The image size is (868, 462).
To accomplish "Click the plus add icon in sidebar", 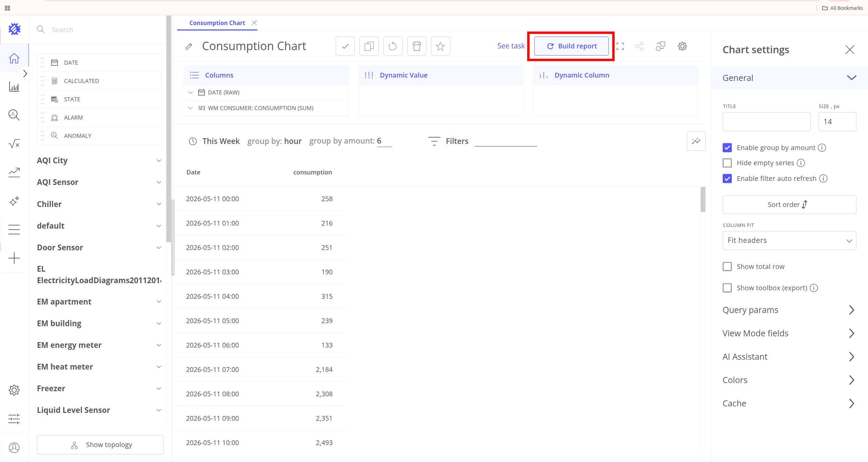I will pyautogui.click(x=14, y=258).
